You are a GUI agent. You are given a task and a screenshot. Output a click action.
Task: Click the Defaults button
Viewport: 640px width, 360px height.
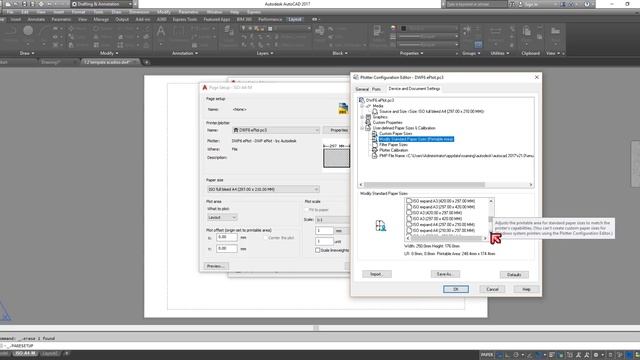pos(514,275)
